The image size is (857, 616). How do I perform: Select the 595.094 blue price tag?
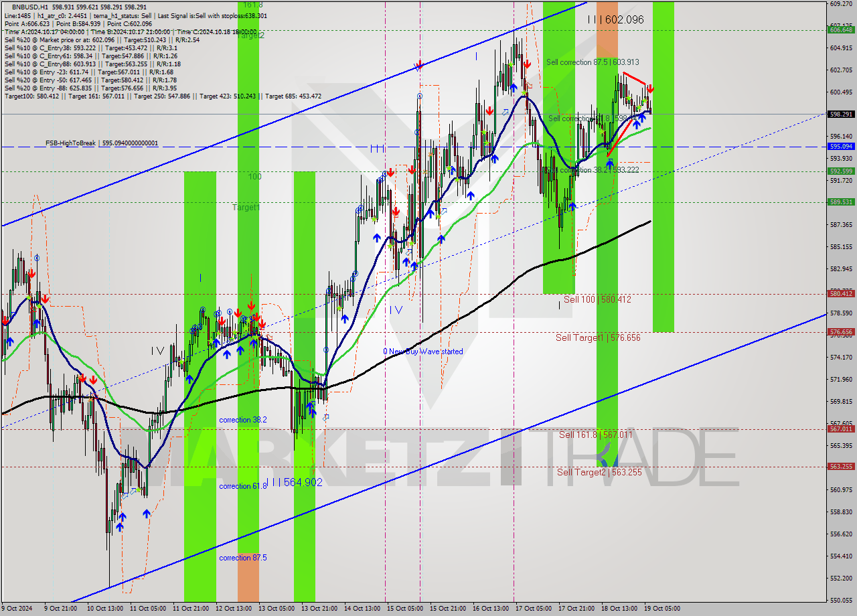point(841,146)
